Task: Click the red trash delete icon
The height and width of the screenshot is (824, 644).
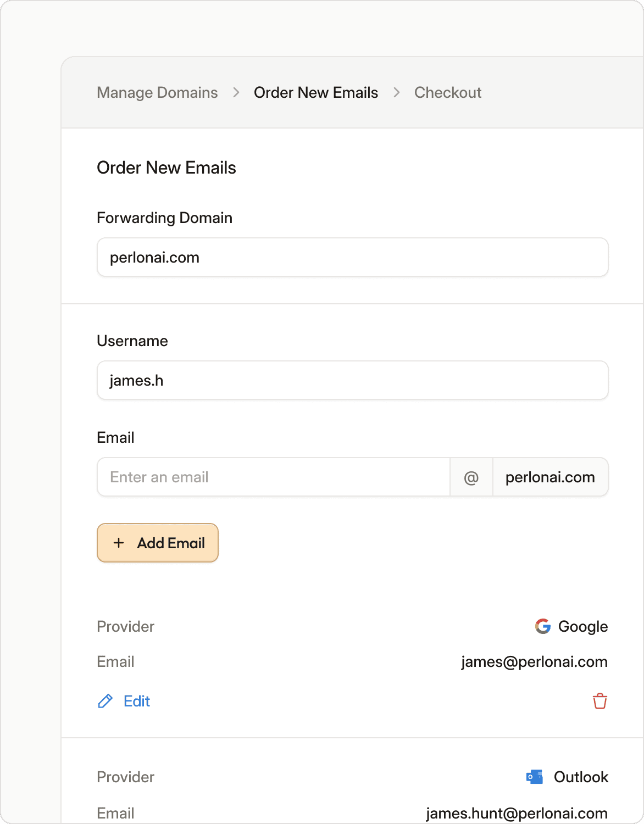Action: [599, 701]
